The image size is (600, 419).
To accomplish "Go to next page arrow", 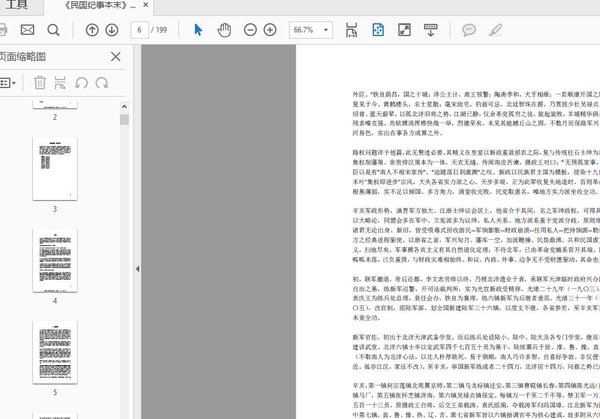I will pos(112,30).
